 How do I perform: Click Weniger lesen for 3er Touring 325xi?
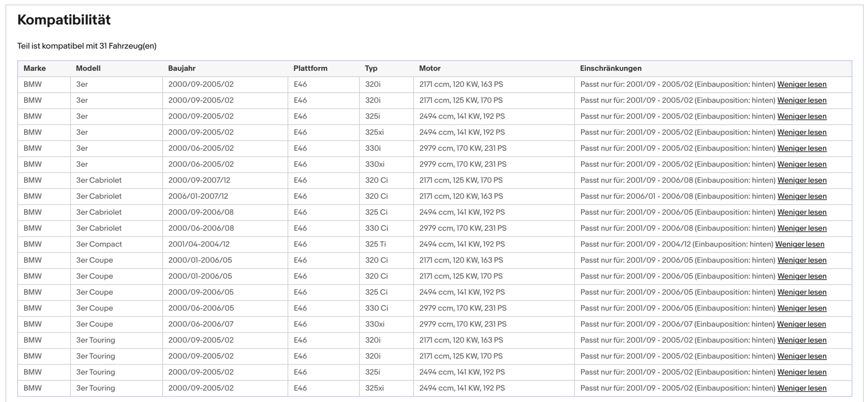pos(801,388)
